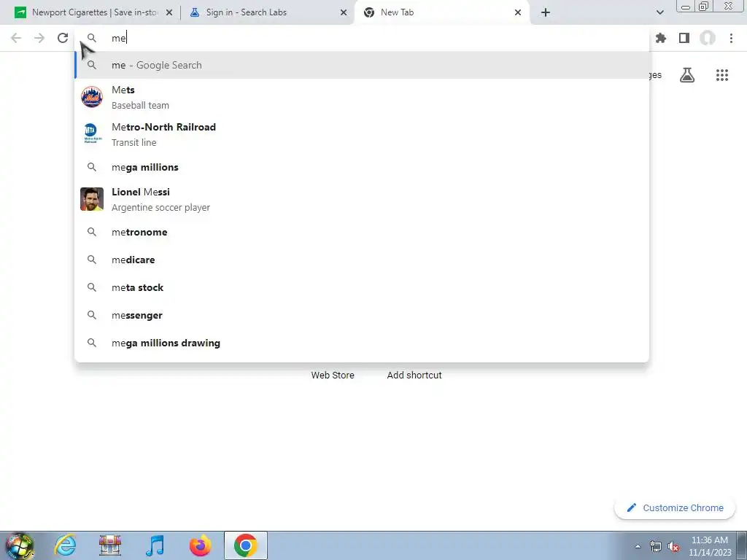Open the Search Labs flask icon
The width and height of the screenshot is (747, 560).
687,75
